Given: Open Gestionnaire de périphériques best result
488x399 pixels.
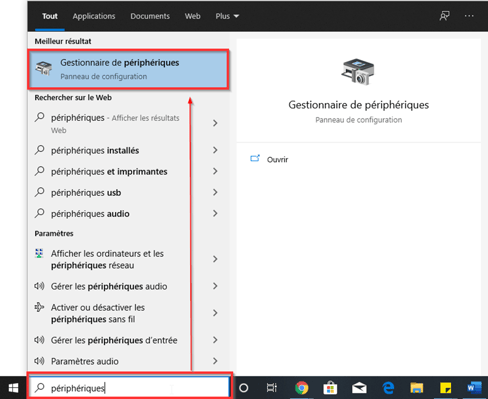Looking at the screenshot, I should coord(128,69).
